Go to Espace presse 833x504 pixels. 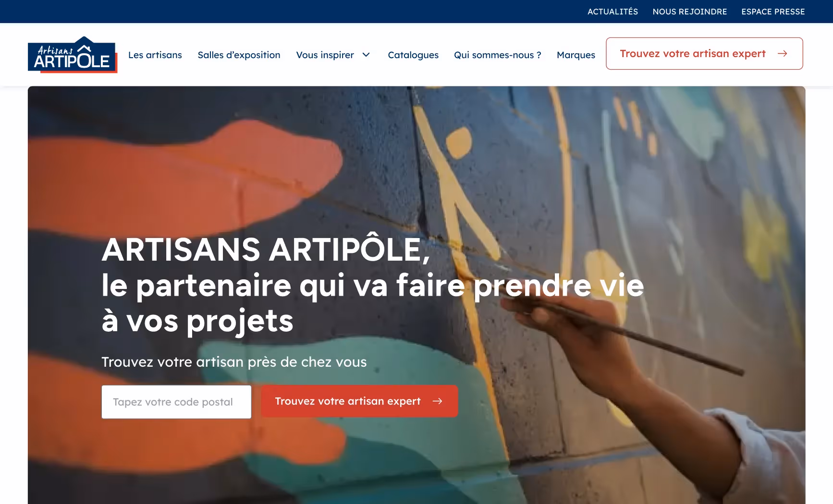click(x=773, y=12)
